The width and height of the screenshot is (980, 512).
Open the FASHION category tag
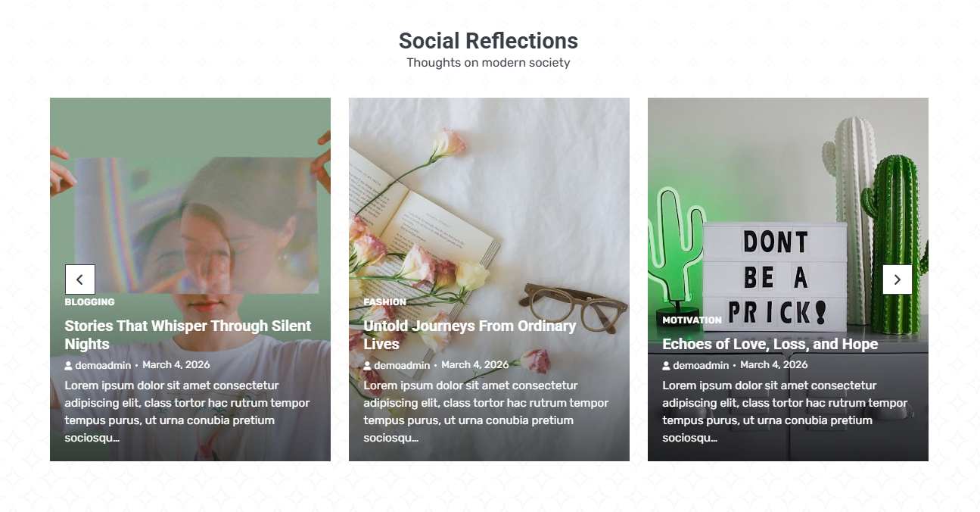click(384, 302)
